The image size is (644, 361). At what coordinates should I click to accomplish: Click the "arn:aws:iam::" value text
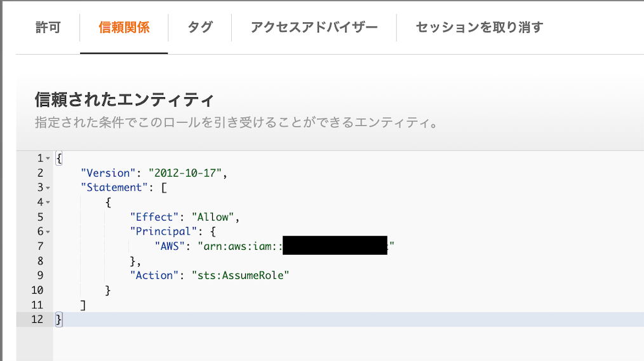(240, 247)
